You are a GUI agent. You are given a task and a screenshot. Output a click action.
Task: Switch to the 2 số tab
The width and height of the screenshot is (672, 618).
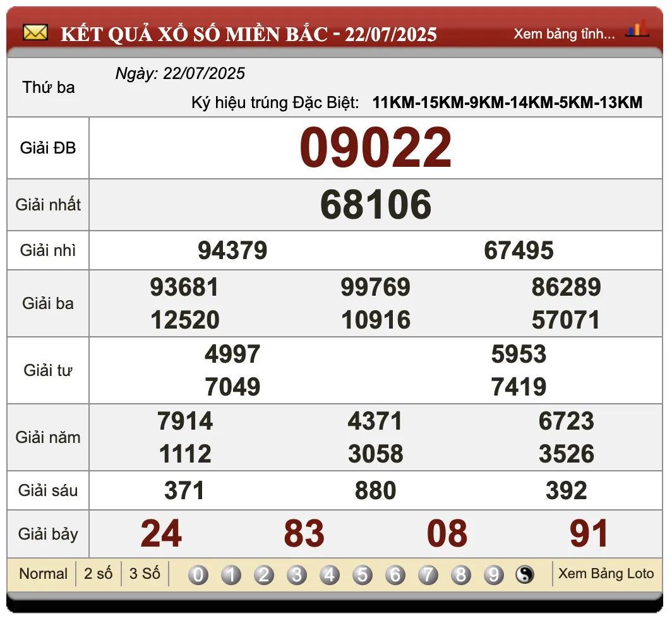point(99,574)
